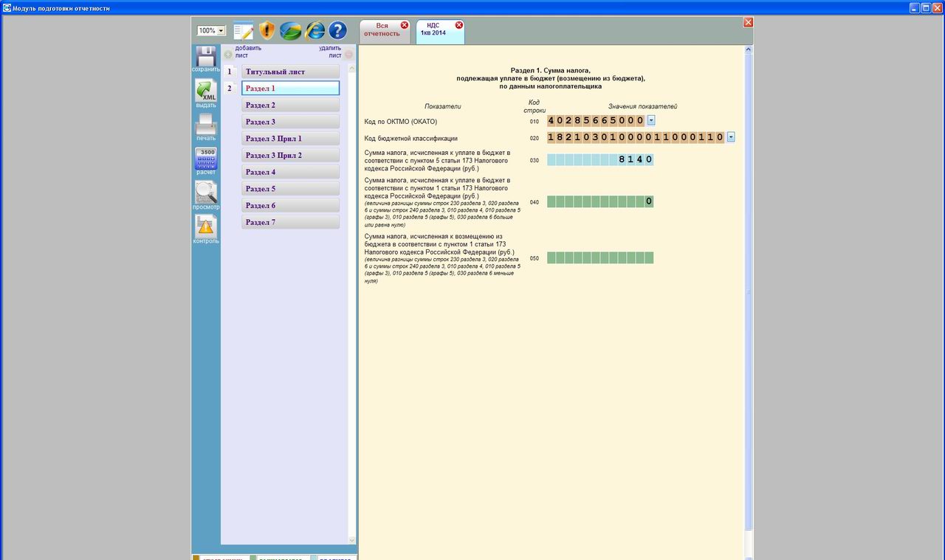Click the add sheet (добавить лист) plus icon
This screenshot has width=945, height=560.
click(228, 54)
